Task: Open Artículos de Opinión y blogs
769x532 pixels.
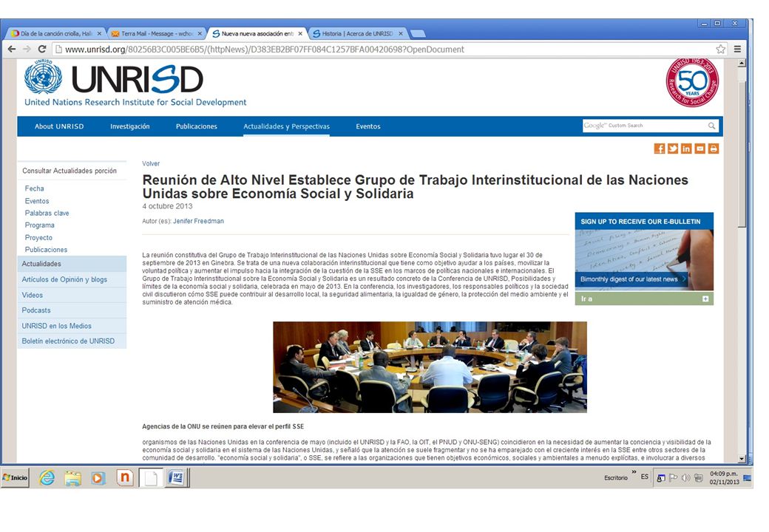Action: pyautogui.click(x=72, y=279)
